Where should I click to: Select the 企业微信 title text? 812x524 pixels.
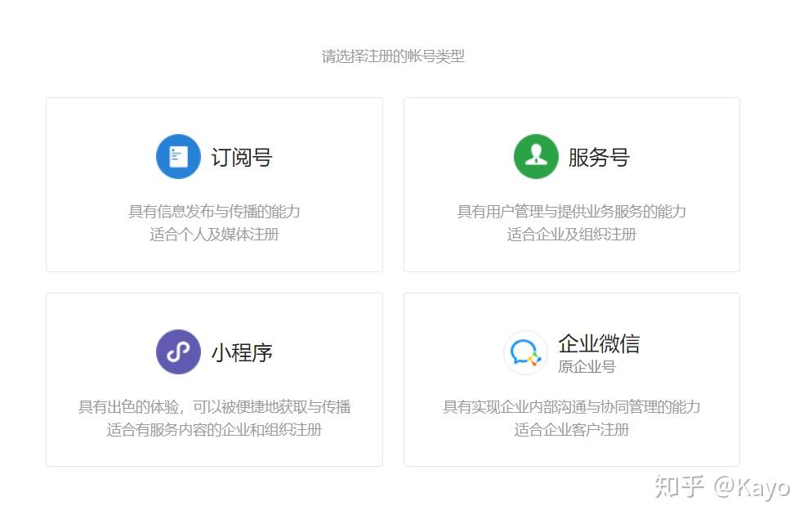[x=599, y=343]
